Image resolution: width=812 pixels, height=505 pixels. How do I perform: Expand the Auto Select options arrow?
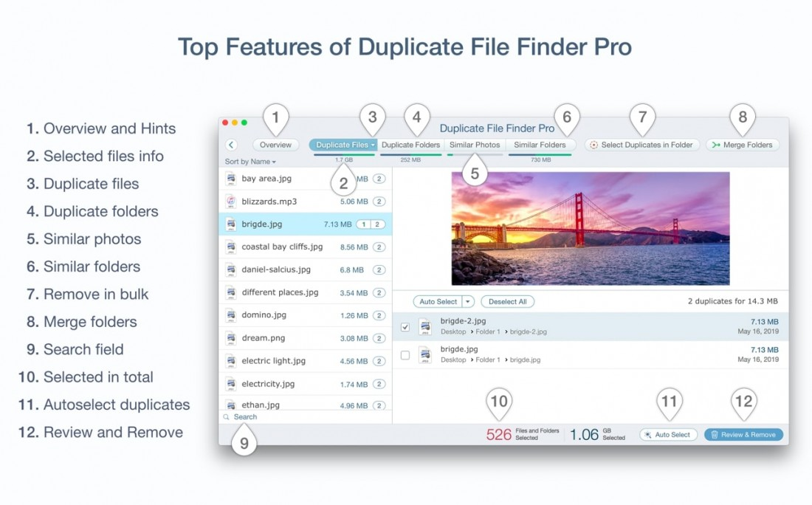tap(466, 301)
